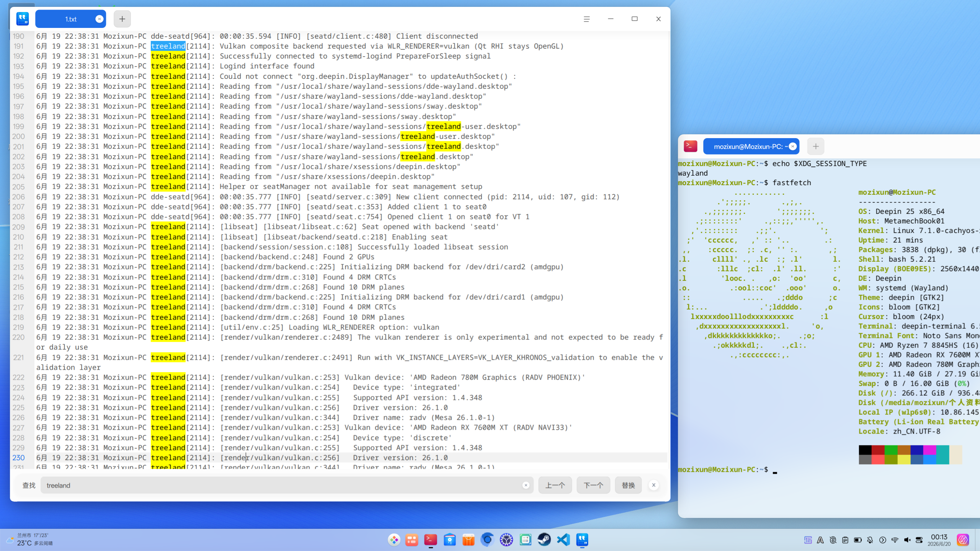Open multitasking view in the dock
Screen dimensions: 980x551
(412, 540)
